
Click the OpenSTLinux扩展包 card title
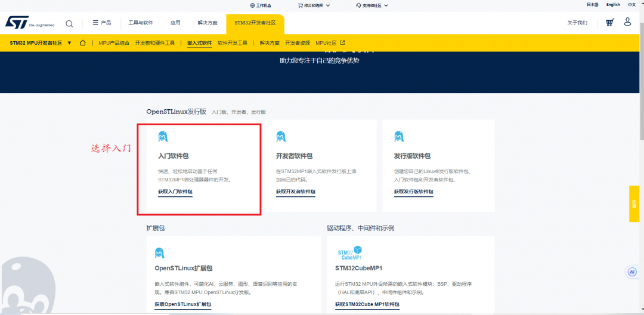point(184,268)
